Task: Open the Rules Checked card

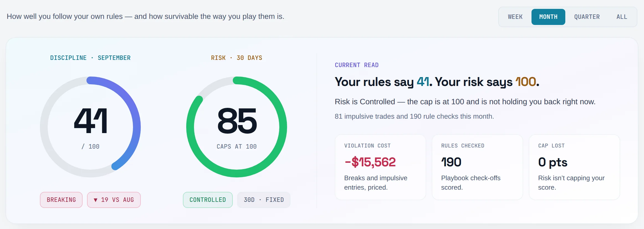Action: click(x=477, y=167)
